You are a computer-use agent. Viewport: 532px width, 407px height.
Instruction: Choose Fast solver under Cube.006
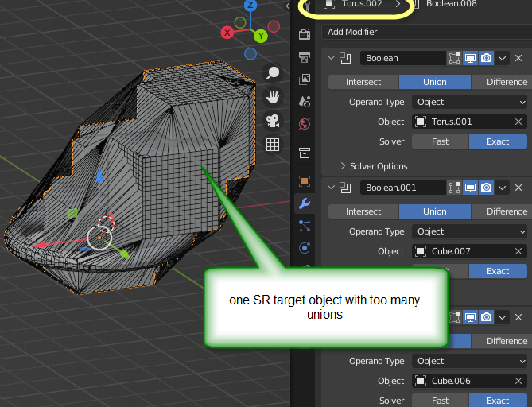(x=441, y=400)
